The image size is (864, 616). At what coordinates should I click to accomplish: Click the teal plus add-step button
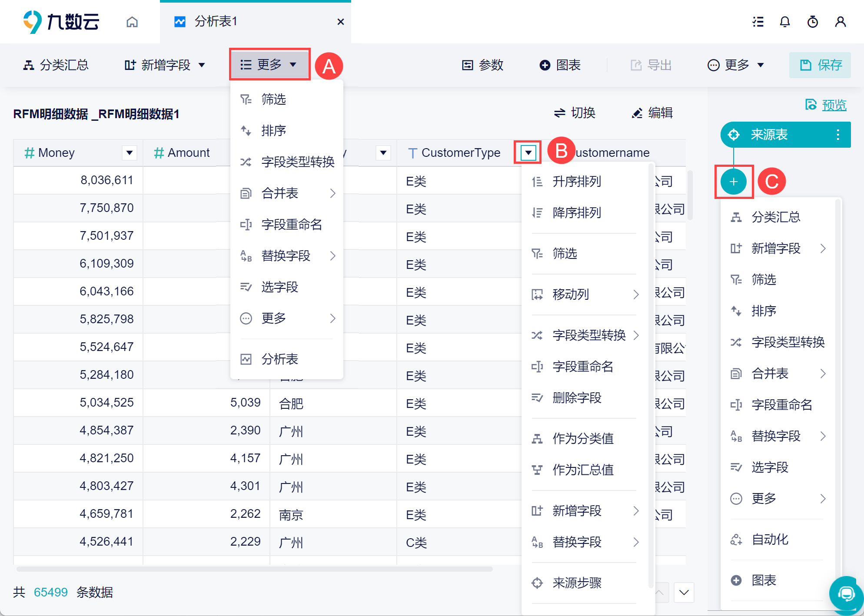coord(734,182)
